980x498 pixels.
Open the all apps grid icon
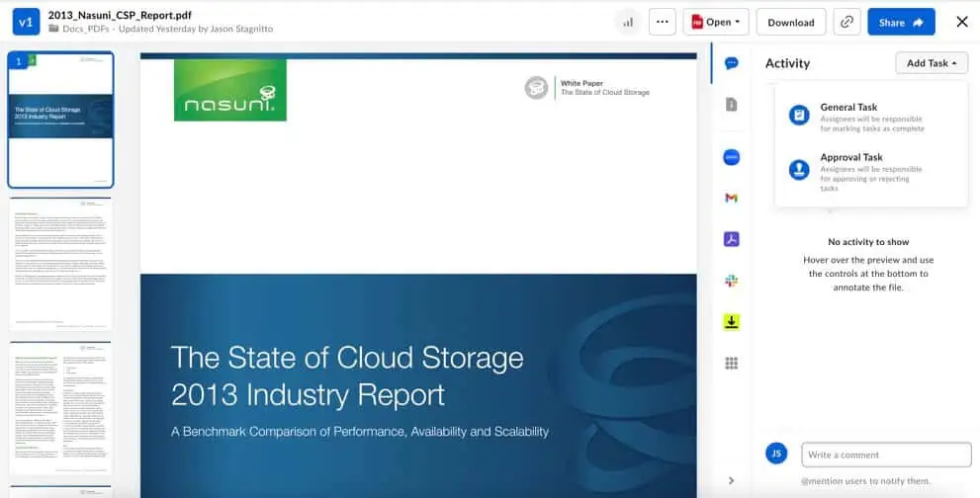coord(732,364)
